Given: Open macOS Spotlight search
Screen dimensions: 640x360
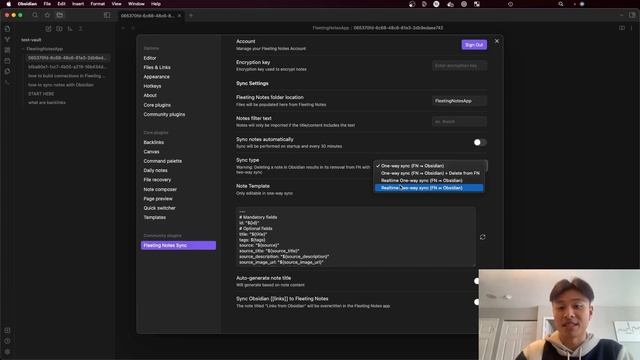Looking at the screenshot, I should point(561,4).
